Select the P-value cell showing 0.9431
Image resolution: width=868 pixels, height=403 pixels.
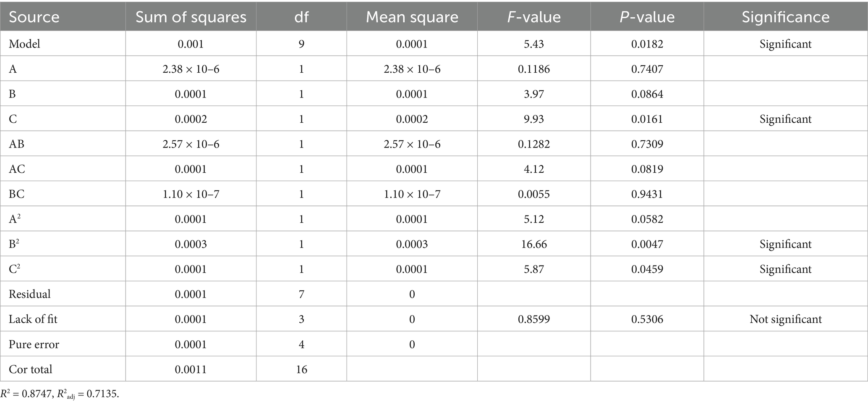(647, 194)
